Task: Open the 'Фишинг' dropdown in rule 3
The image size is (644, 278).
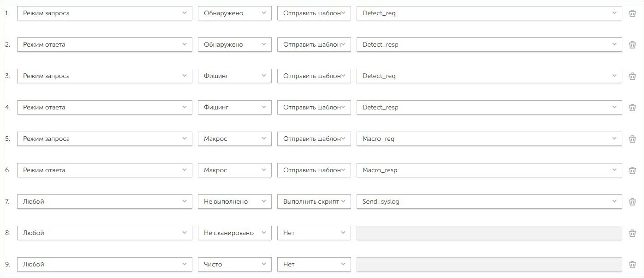Action: pos(235,76)
